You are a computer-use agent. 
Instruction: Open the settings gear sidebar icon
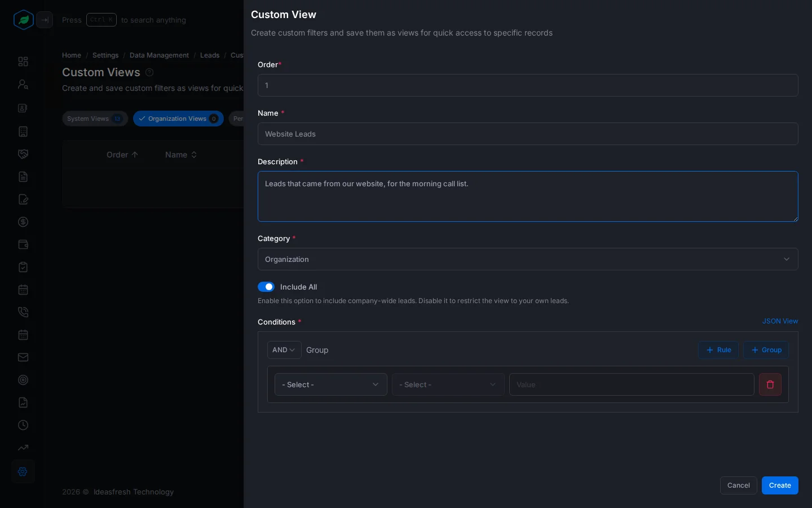[x=23, y=471]
